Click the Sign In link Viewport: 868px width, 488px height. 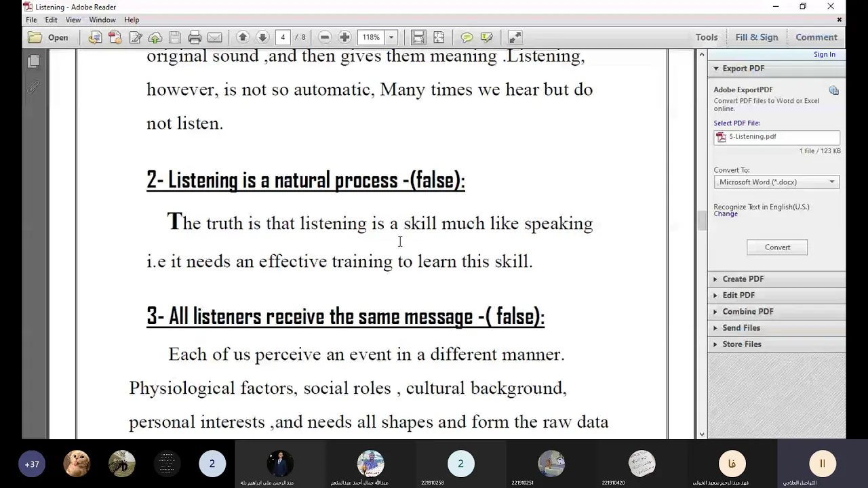[x=824, y=54]
